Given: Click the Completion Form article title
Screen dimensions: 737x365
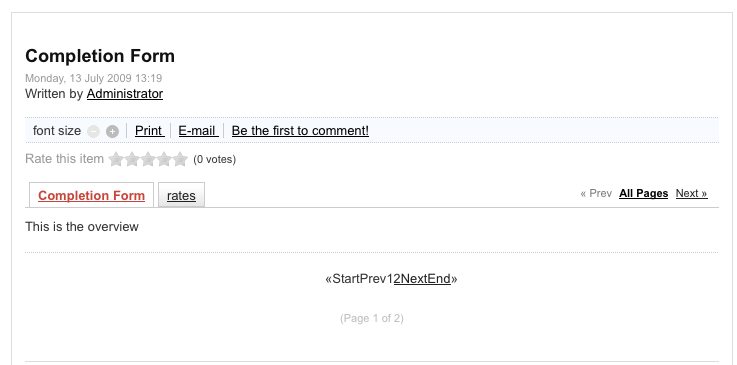Looking at the screenshot, I should click(x=100, y=56).
